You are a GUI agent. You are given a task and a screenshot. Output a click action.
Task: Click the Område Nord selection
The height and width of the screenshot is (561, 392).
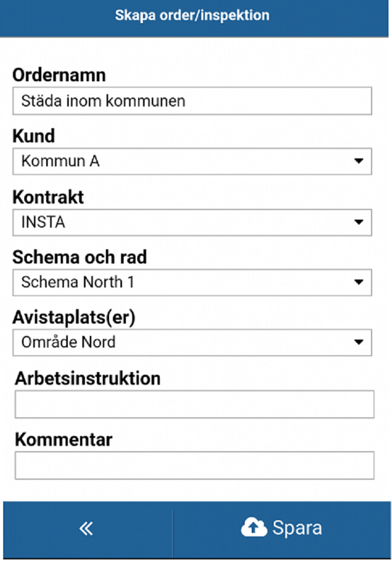pos(68,342)
